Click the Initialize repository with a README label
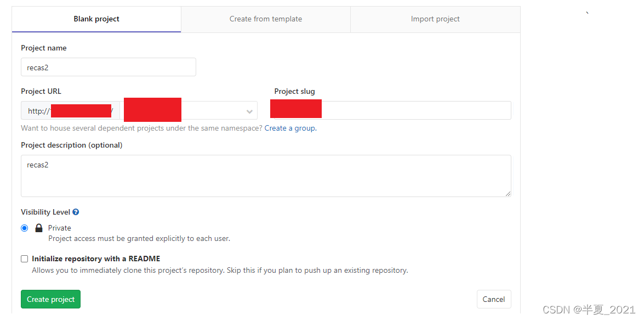644x320 pixels. [x=96, y=259]
